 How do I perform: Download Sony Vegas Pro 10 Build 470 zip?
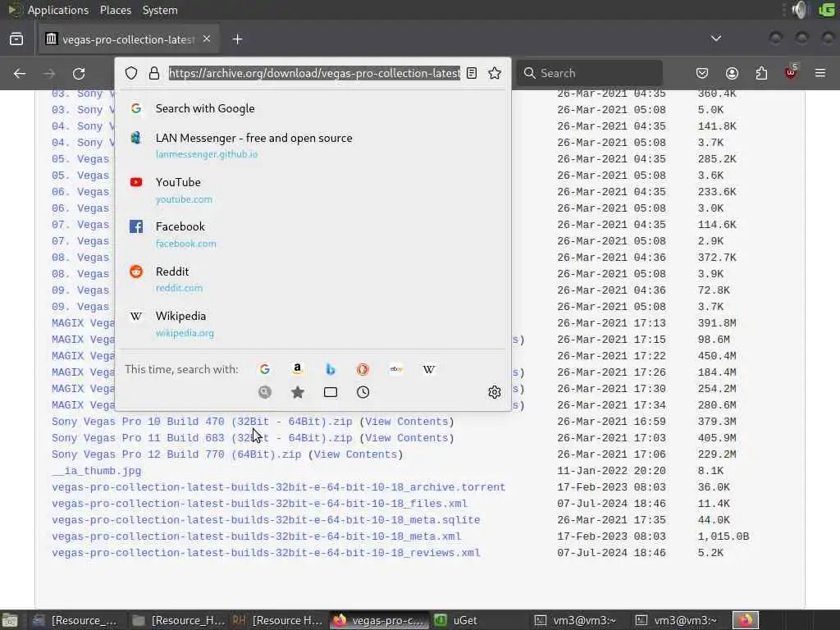(202, 422)
